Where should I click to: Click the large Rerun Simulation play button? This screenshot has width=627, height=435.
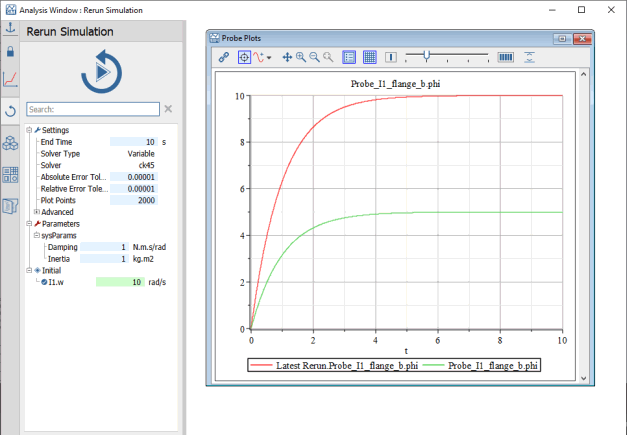point(101,72)
